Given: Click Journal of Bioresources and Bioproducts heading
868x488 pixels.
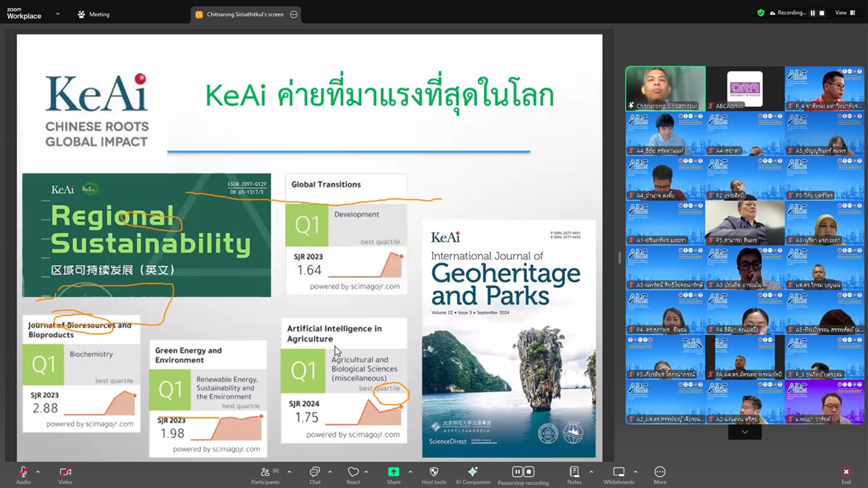Looking at the screenshot, I should 80,330.
